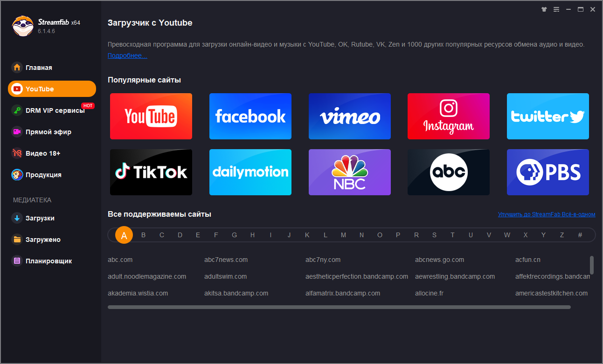Select letter M in alphabet filter
This screenshot has width=603, height=364.
coord(343,235)
